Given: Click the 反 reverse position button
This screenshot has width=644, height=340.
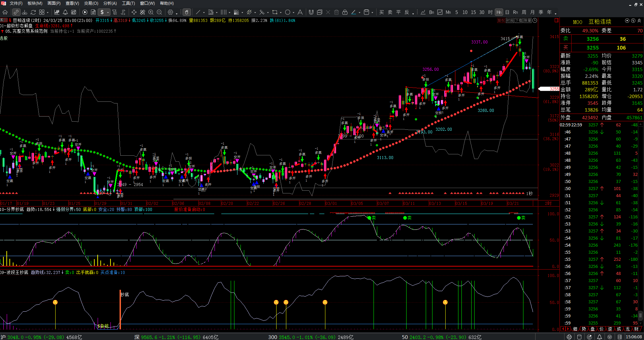Looking at the screenshot, I should point(407,12).
